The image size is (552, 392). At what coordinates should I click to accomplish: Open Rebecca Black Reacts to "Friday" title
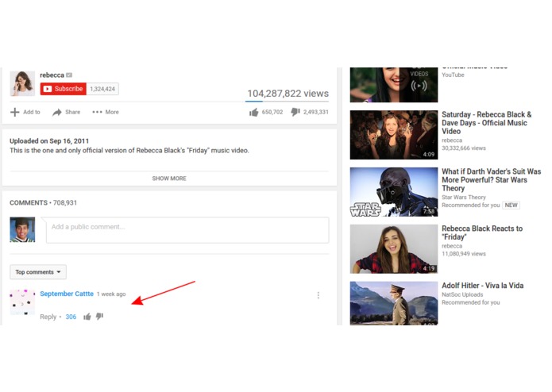[x=482, y=233]
